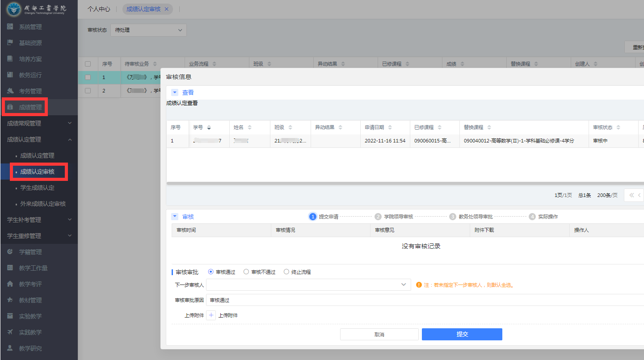Sort by 申请日期 column arrows
644x360 pixels.
coord(389,127)
